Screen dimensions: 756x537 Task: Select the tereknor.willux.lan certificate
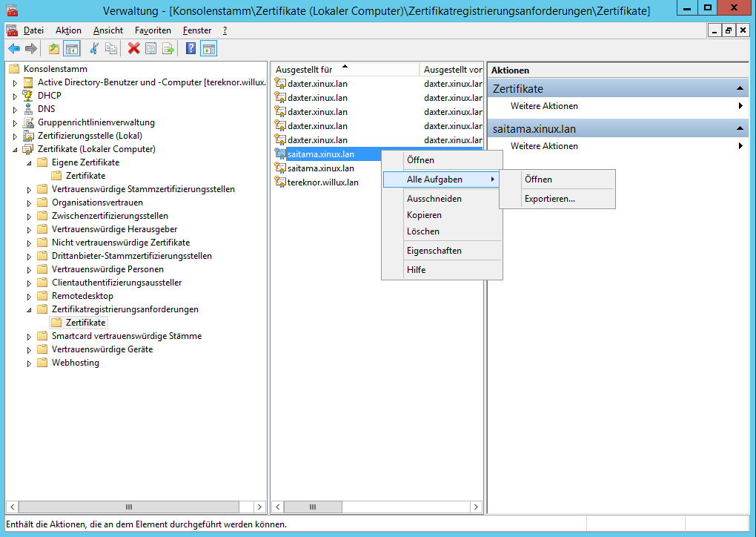(322, 182)
